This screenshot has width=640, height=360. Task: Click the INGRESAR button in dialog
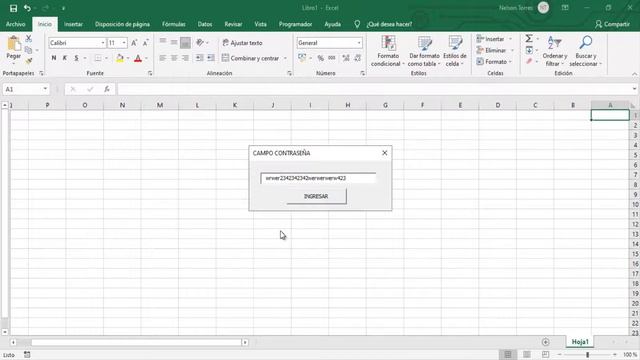(316, 196)
